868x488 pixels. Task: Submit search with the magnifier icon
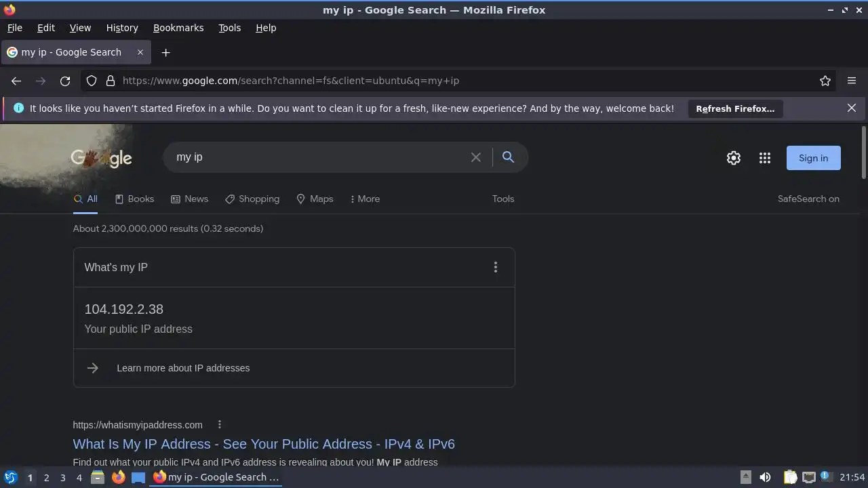508,157
